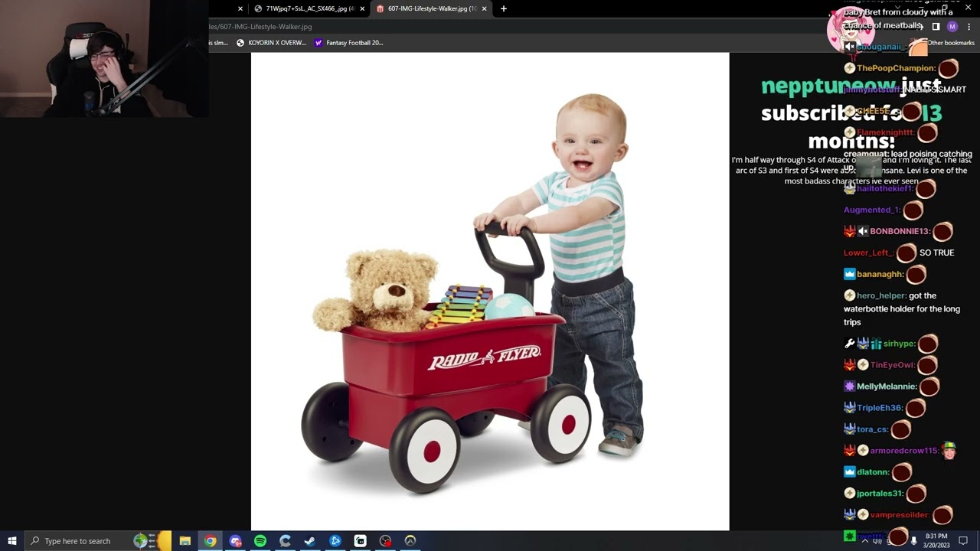Open Overwatch from the taskbar
This screenshot has height=551, width=980.
tap(410, 541)
